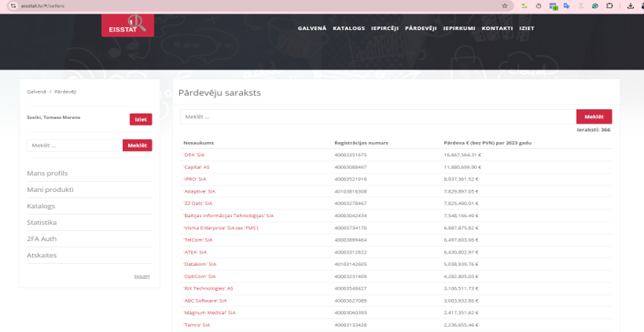Image resolution: width=644 pixels, height=332 pixels.
Task: Click amount 16,667,564.31 €
Action: coord(463,155)
